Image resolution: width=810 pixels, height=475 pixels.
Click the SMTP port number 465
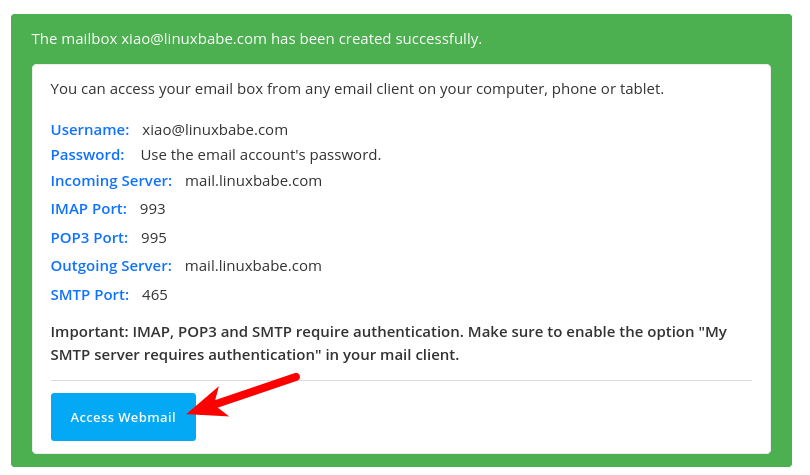(x=155, y=295)
